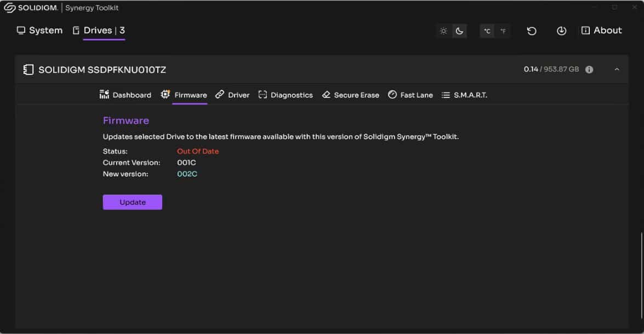Screen dimensions: 644x334
Task: Open the Secure Erase tab
Action: (x=350, y=95)
